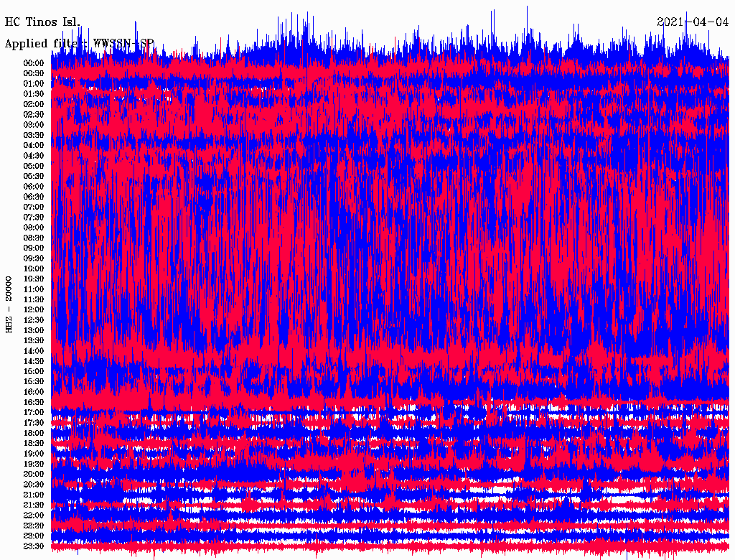Click the 20:30 time label
This screenshot has width=735, height=560.
pos(34,485)
